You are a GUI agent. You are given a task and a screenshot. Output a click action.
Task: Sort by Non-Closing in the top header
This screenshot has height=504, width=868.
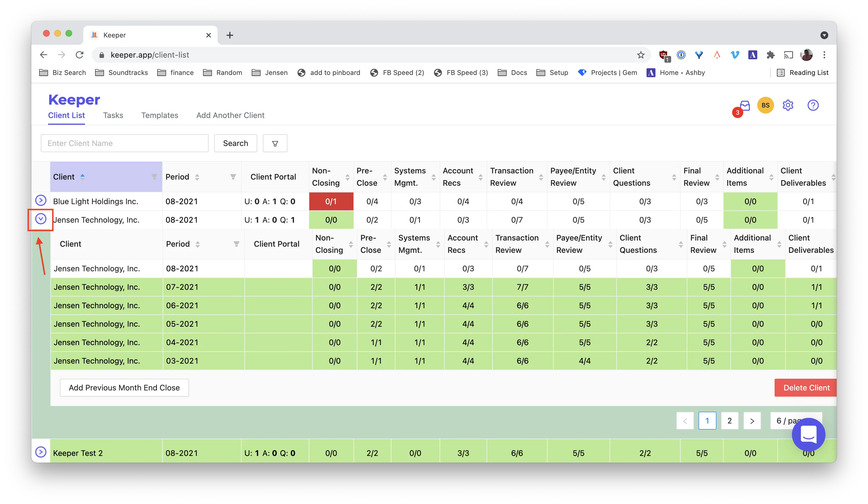(x=348, y=177)
